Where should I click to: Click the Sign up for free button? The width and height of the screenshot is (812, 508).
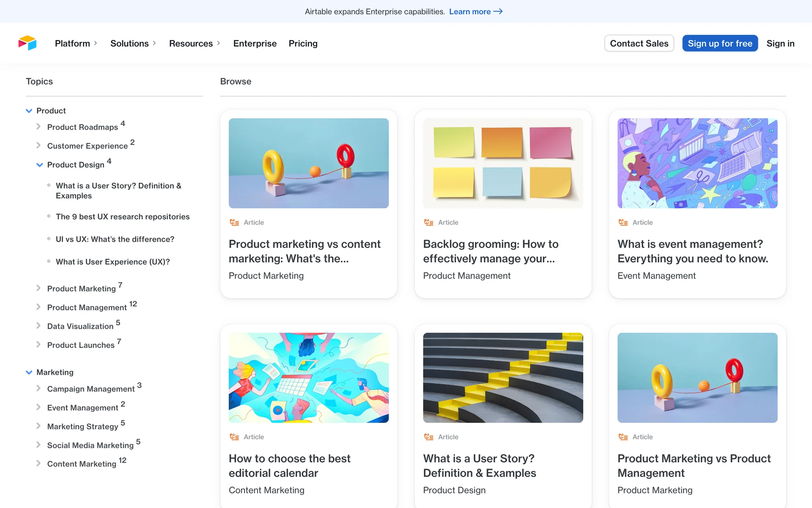click(x=720, y=43)
